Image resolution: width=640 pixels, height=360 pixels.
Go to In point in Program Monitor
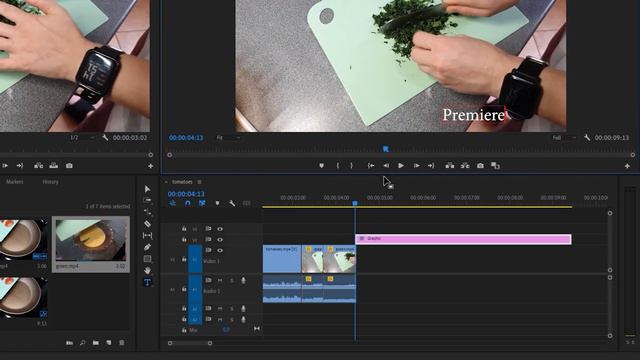(x=371, y=166)
